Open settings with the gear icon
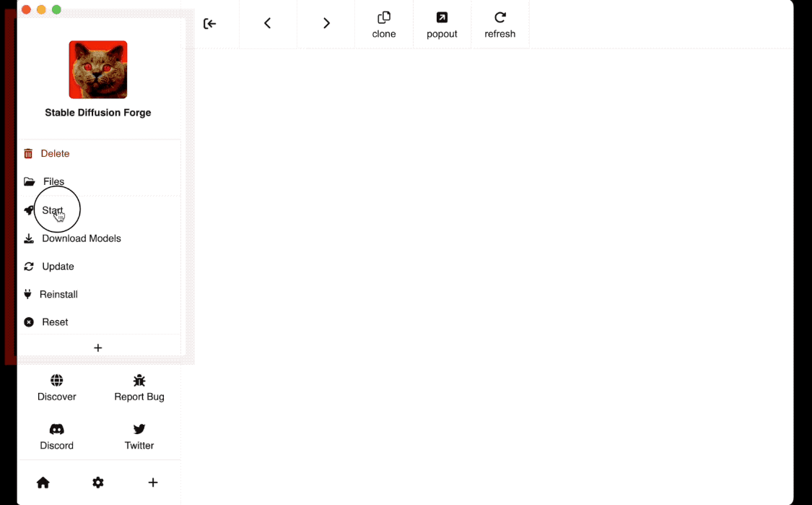 (x=98, y=483)
